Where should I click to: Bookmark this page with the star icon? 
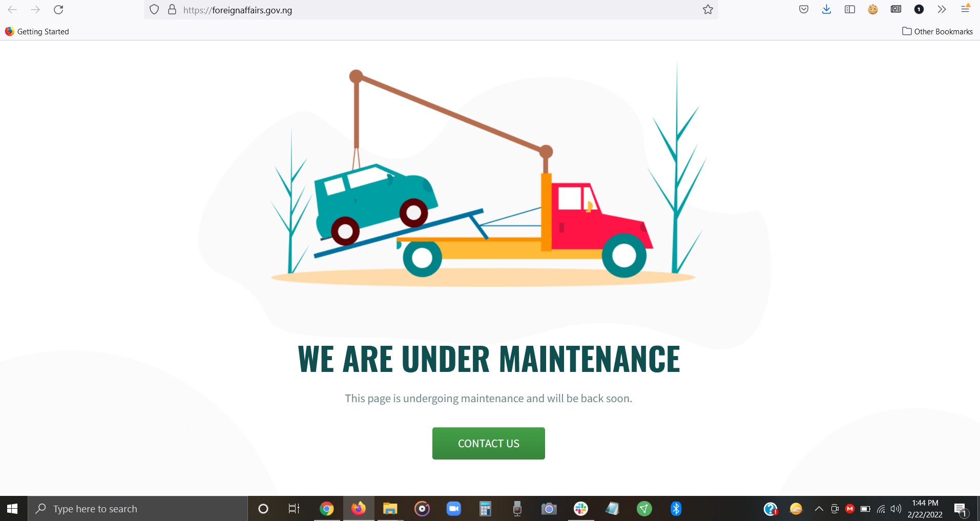708,10
